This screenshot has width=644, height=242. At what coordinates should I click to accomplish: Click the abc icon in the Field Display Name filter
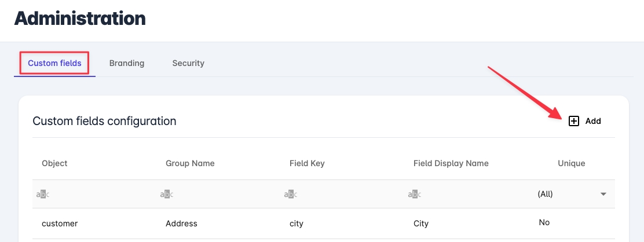[x=415, y=195]
